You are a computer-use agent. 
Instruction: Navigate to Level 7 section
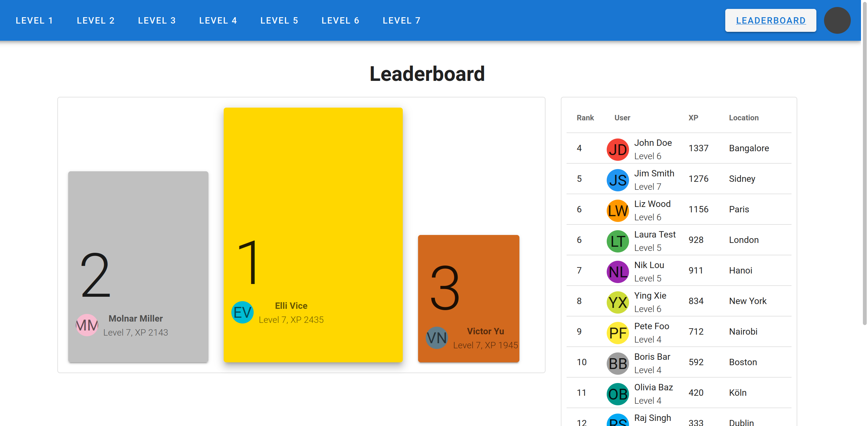(x=401, y=20)
